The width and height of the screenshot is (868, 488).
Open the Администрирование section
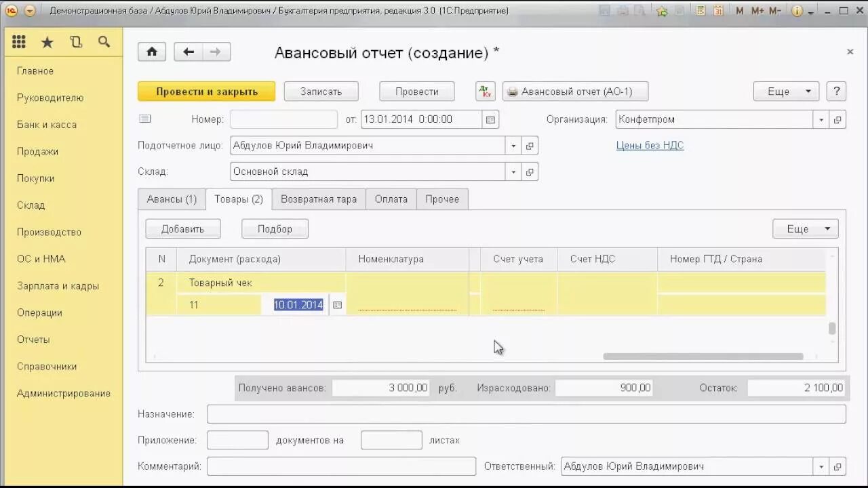coord(64,393)
